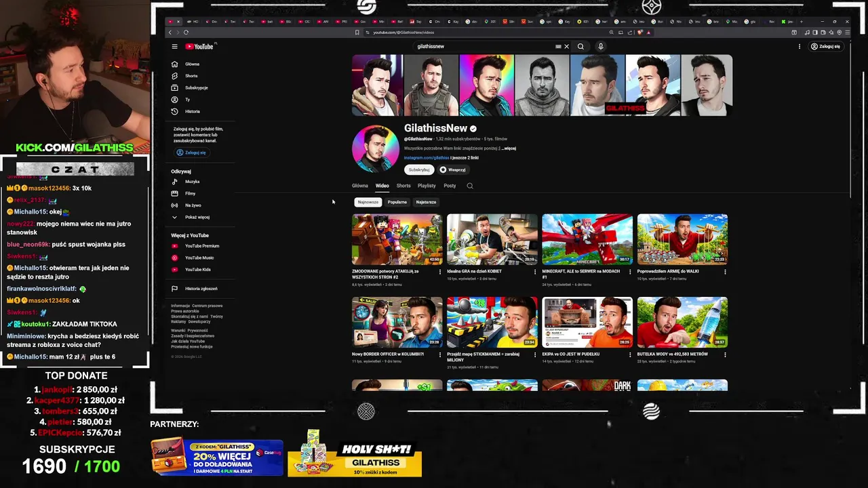Open options menu for EKIPA vs CO JEST video

630,354
